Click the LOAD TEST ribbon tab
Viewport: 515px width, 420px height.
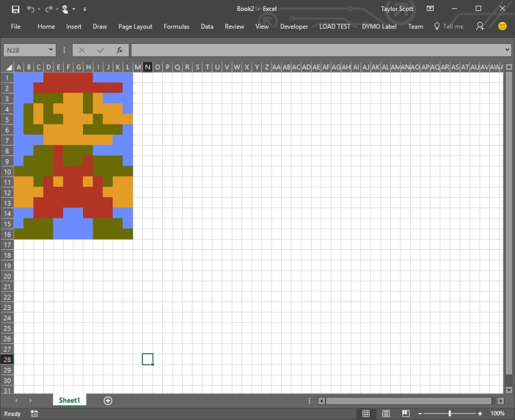(x=335, y=26)
